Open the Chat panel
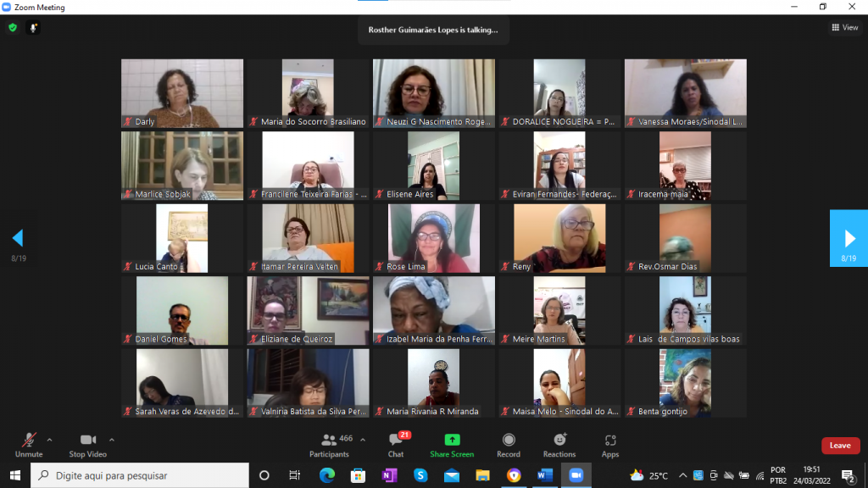Screen dimensions: 868x488 coord(395,445)
